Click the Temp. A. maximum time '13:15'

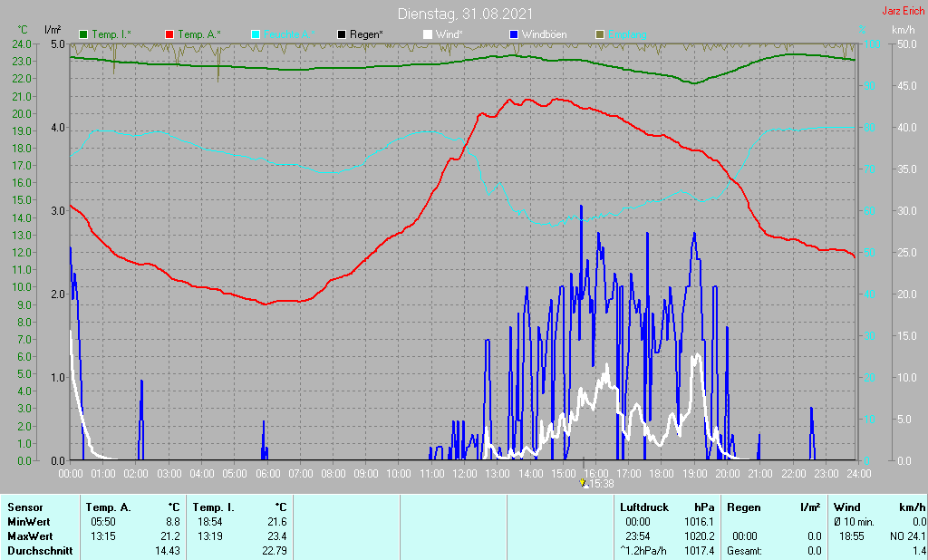pos(103,536)
